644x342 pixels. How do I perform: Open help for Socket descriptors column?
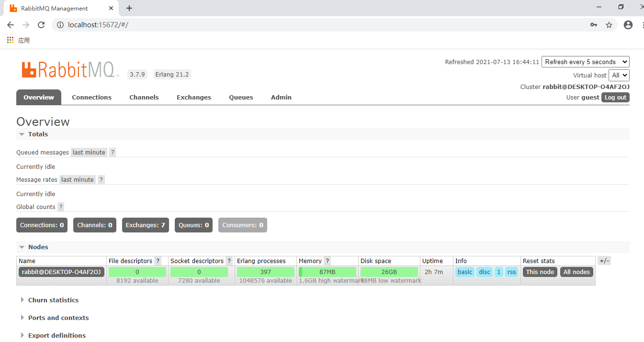(x=229, y=261)
